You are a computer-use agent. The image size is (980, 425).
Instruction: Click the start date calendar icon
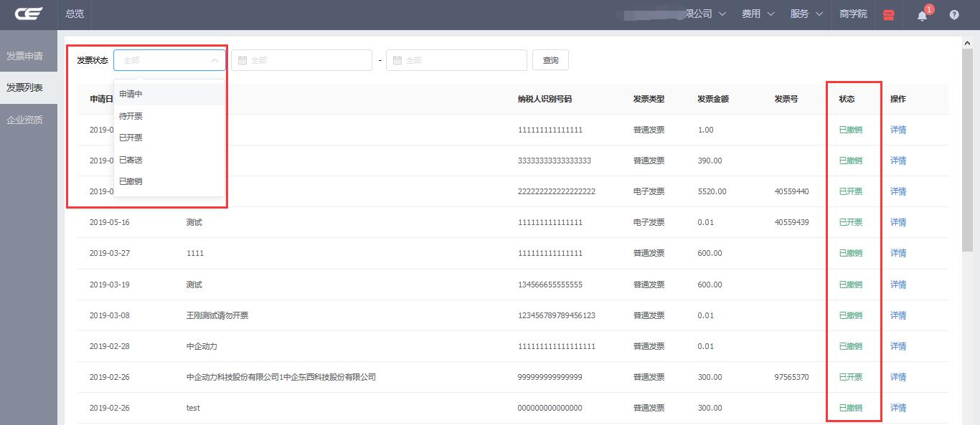click(242, 60)
